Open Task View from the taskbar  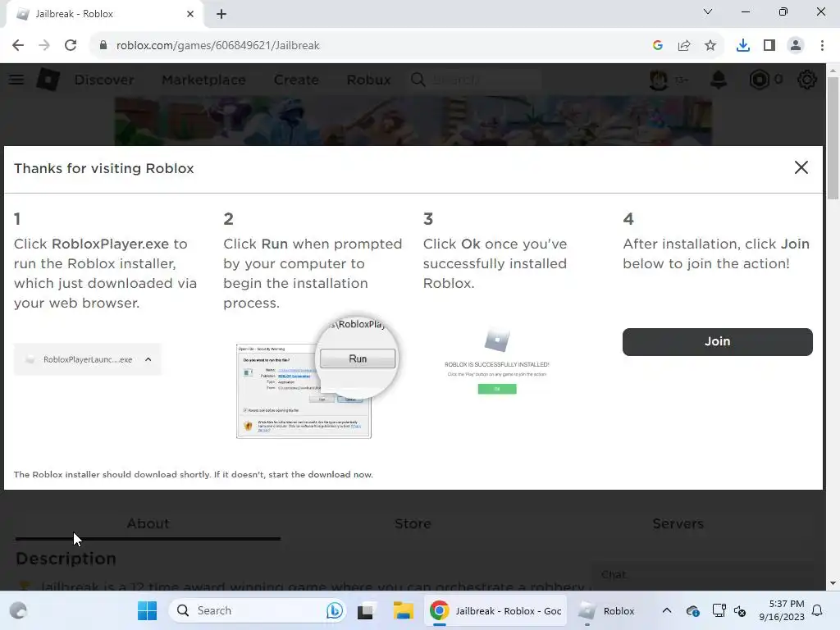365,610
